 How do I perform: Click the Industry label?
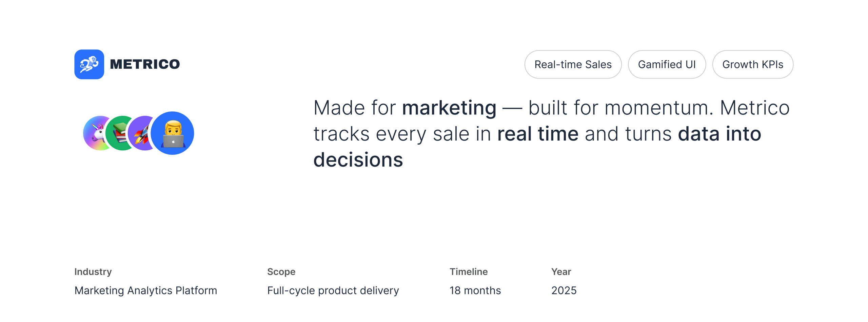pos(93,272)
